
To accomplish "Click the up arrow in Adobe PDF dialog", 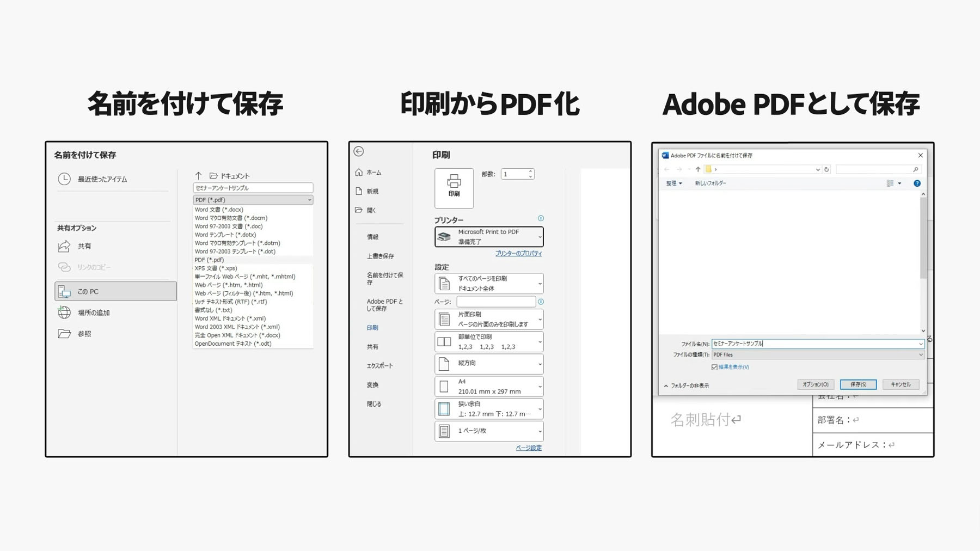I will pyautogui.click(x=698, y=169).
